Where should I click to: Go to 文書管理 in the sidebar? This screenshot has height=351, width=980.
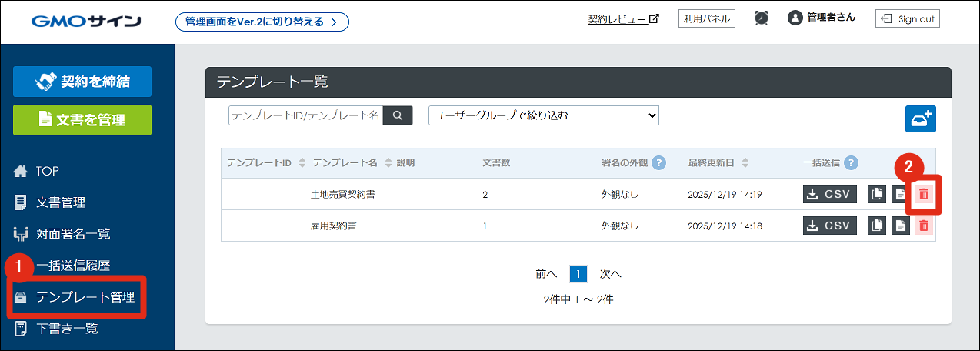[x=60, y=202]
